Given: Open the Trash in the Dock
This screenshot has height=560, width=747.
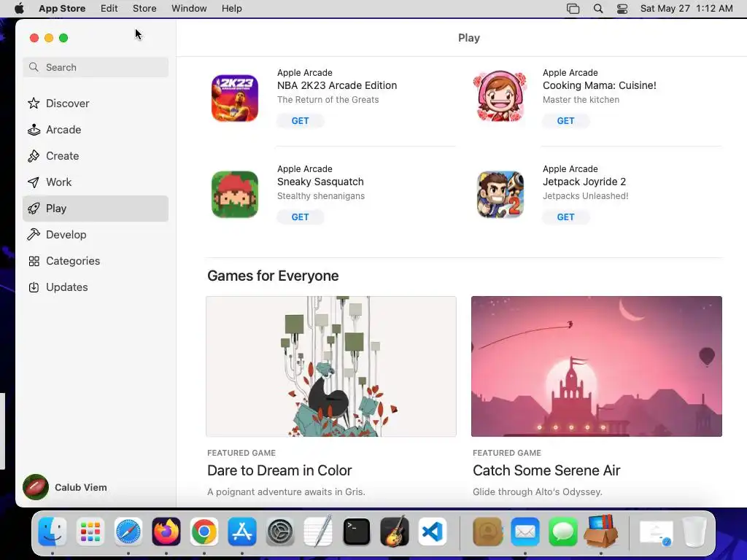Looking at the screenshot, I should tap(694, 532).
